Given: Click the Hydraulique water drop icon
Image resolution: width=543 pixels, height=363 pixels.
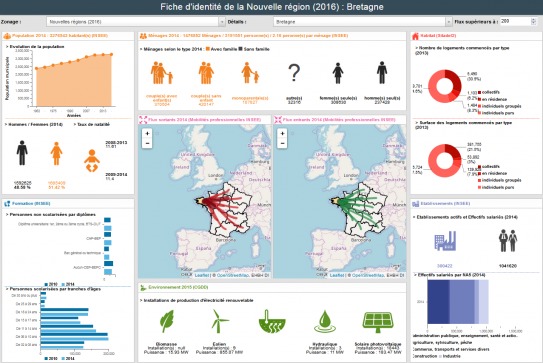Looking at the screenshot, I should pyautogui.click(x=324, y=322).
